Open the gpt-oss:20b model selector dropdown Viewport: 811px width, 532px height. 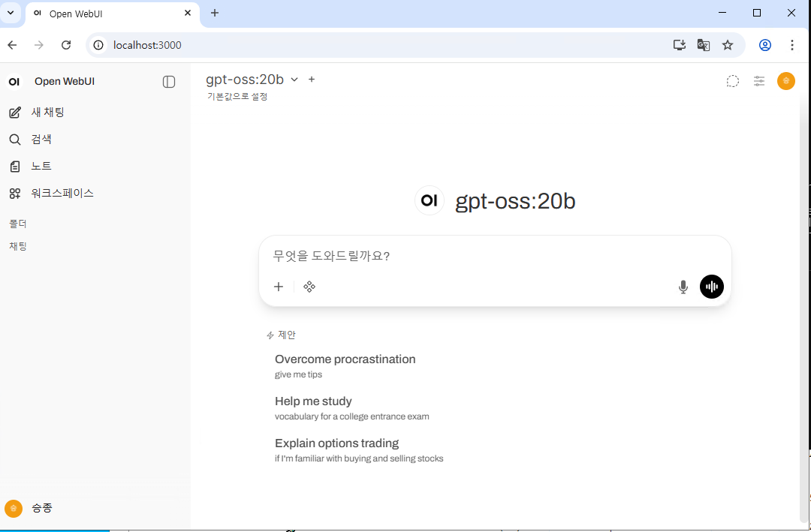pyautogui.click(x=252, y=80)
